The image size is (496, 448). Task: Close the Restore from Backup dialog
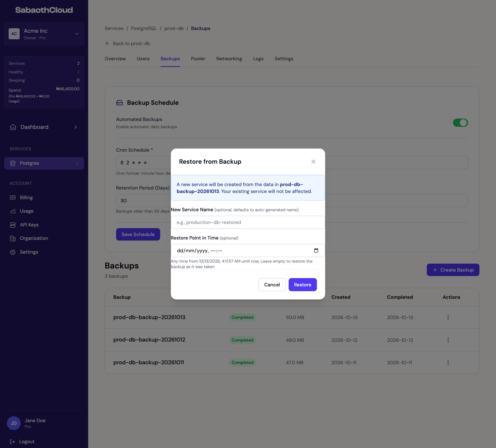[x=313, y=161]
